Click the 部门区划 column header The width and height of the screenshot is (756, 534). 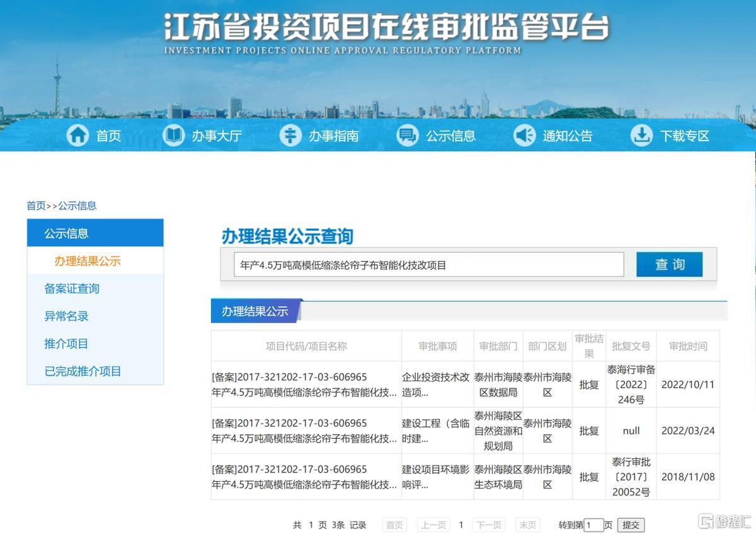(547, 346)
